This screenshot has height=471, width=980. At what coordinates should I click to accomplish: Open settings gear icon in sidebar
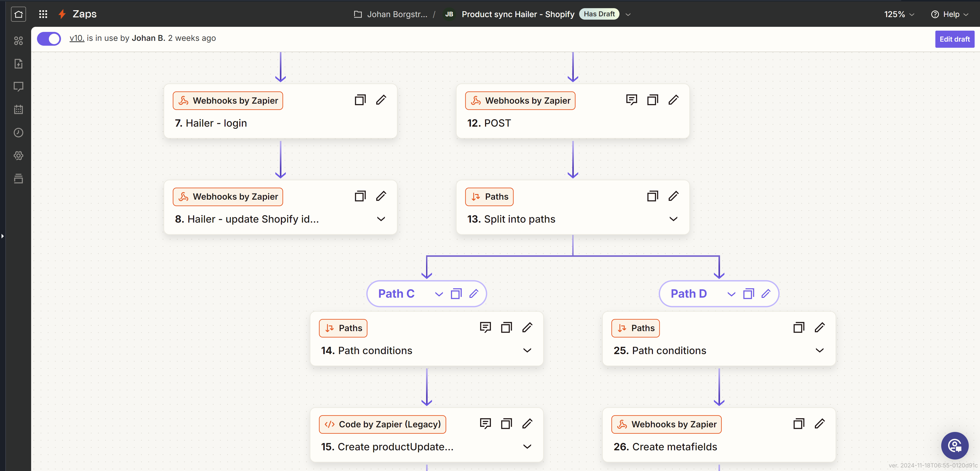18,155
